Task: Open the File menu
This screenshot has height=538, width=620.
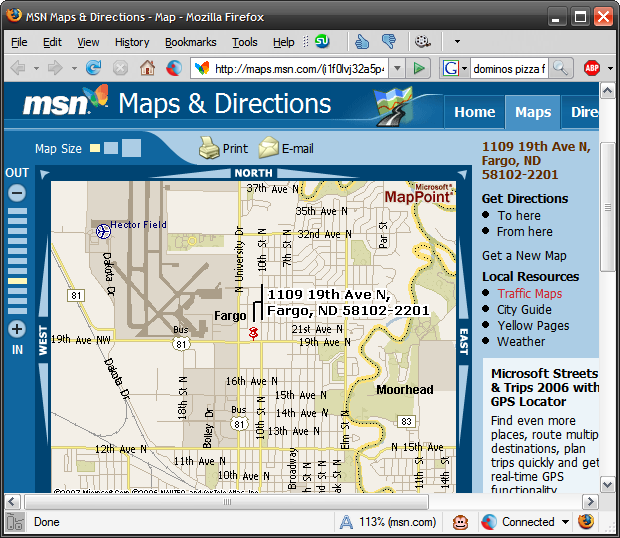Action: (19, 42)
